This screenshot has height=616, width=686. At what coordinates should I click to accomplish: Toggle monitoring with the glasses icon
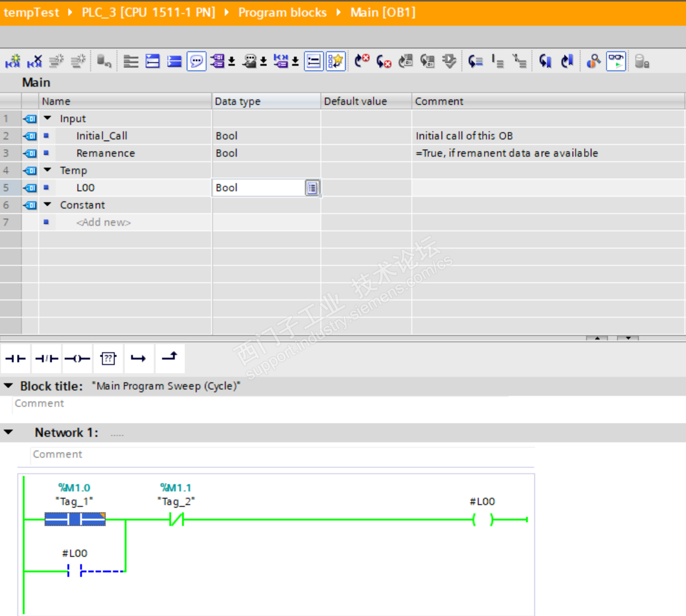616,61
